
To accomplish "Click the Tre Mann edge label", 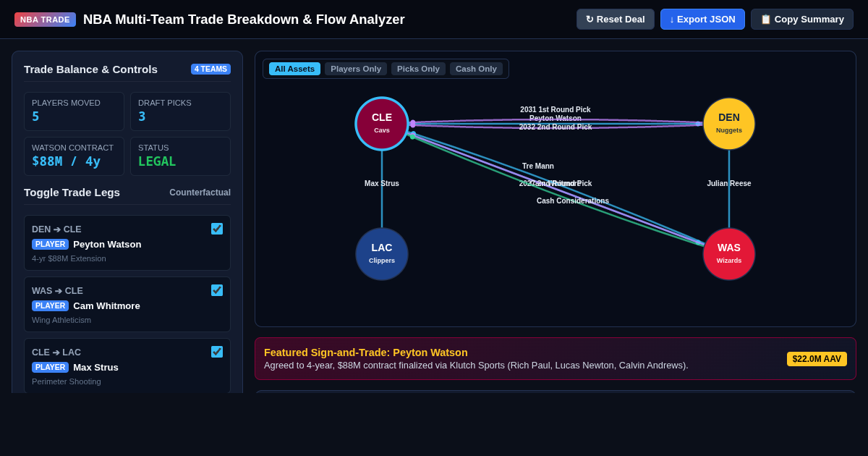I will (538, 166).
